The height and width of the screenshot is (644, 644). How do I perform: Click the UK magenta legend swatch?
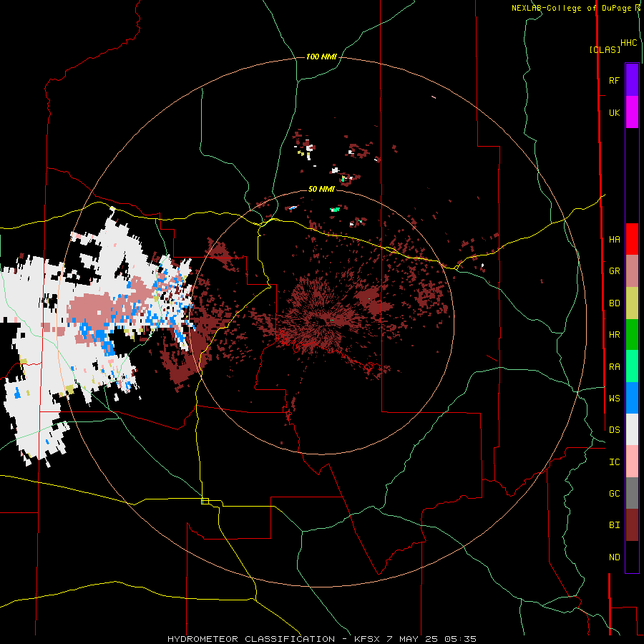(x=632, y=112)
